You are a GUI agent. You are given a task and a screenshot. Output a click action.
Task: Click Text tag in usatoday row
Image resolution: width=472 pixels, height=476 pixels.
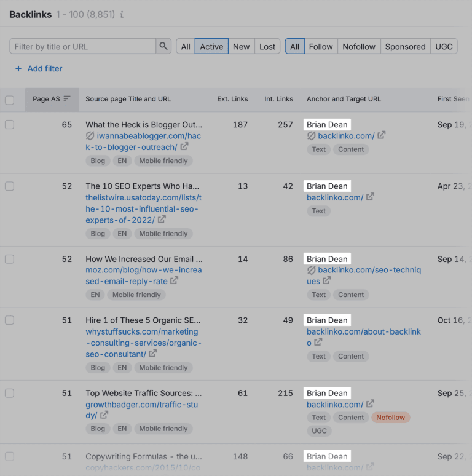pos(318,211)
